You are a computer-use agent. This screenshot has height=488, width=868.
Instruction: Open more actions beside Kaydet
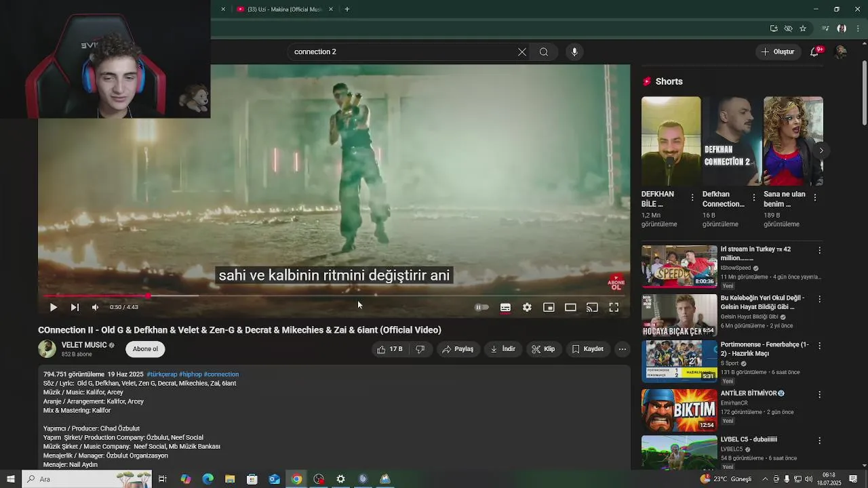click(x=623, y=349)
